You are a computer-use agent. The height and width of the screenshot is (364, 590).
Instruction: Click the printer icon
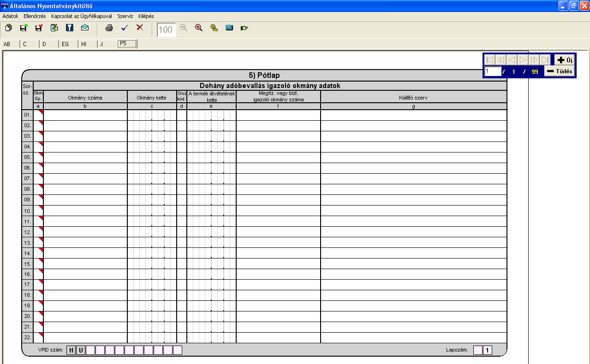coord(109,28)
